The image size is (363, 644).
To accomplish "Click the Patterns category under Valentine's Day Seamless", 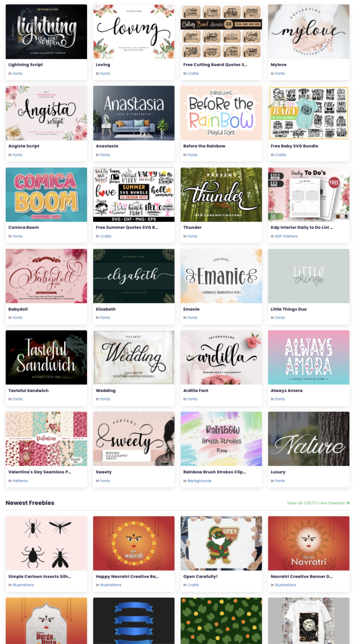I will (x=20, y=481).
